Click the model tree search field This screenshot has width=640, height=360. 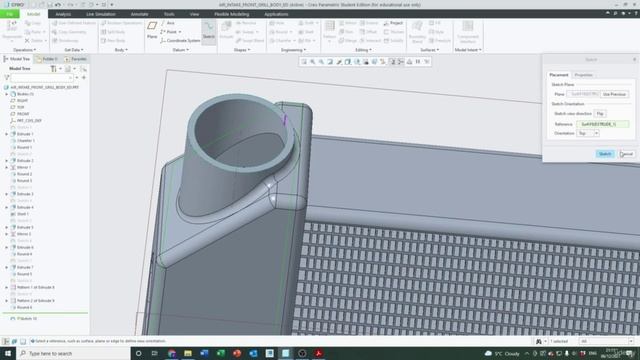42,78
